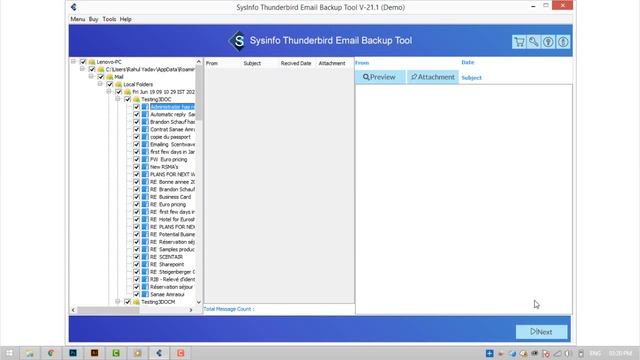Image resolution: width=640 pixels, height=360 pixels.
Task: Click the Testing3DOCM folder icon
Action: pos(136,302)
